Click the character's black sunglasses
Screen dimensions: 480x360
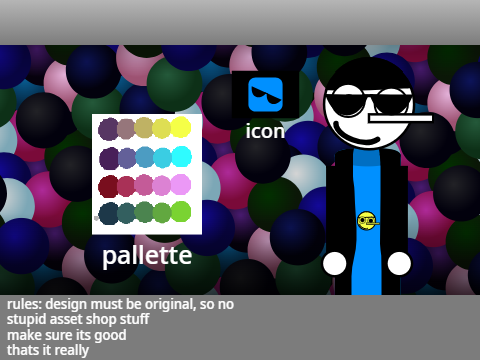pyautogui.click(x=367, y=101)
